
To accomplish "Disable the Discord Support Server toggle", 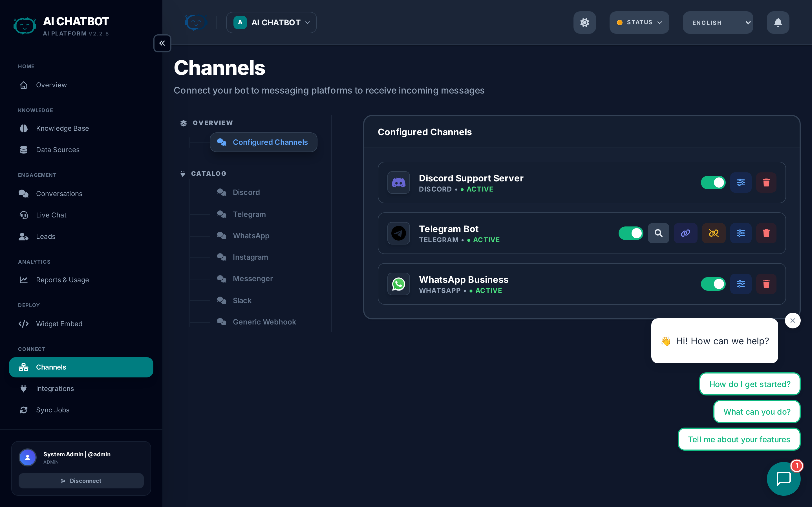I will (713, 183).
